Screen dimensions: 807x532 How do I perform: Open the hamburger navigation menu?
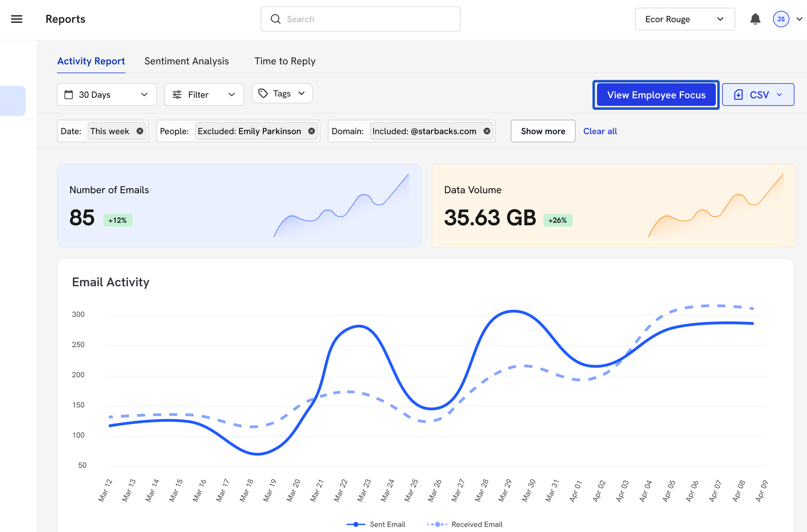tap(17, 19)
